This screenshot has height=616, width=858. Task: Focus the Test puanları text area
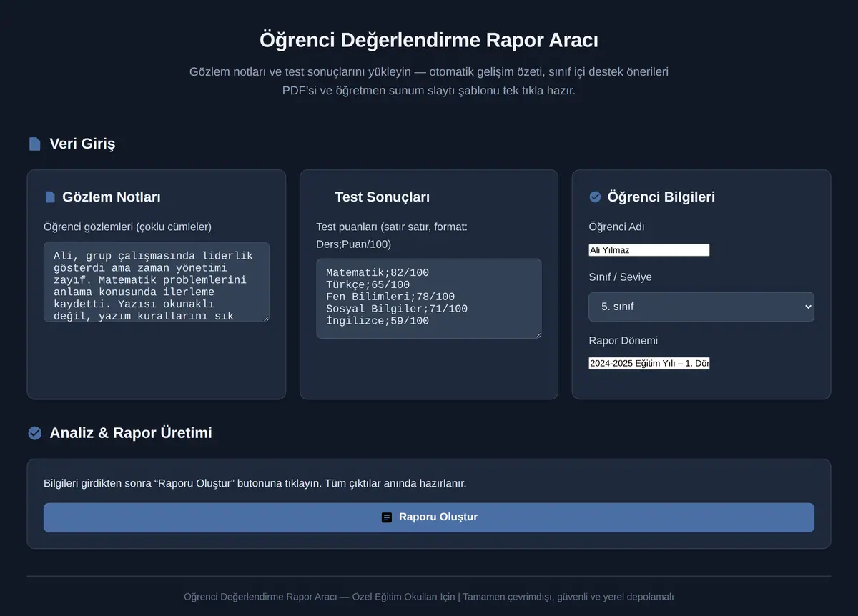coord(429,299)
